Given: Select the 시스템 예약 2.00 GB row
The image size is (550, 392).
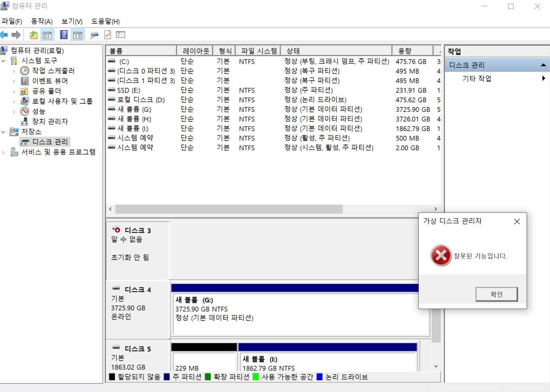Looking at the screenshot, I should click(273, 148).
